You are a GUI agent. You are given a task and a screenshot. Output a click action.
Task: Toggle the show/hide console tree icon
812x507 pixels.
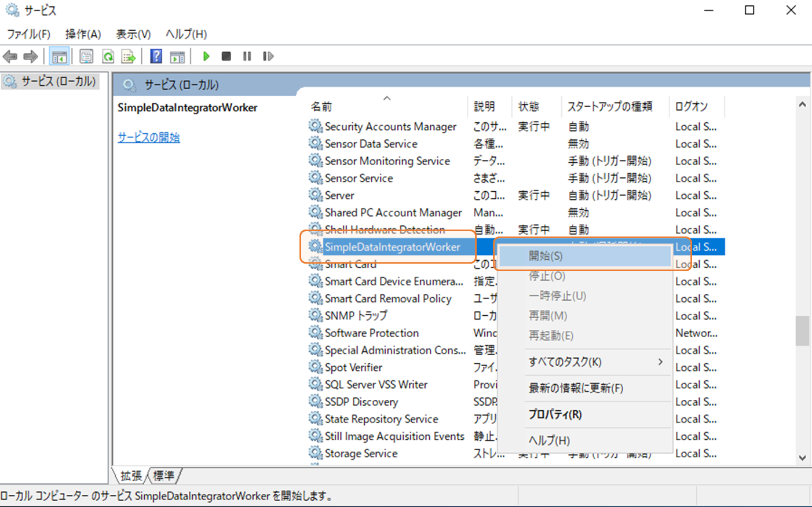59,56
